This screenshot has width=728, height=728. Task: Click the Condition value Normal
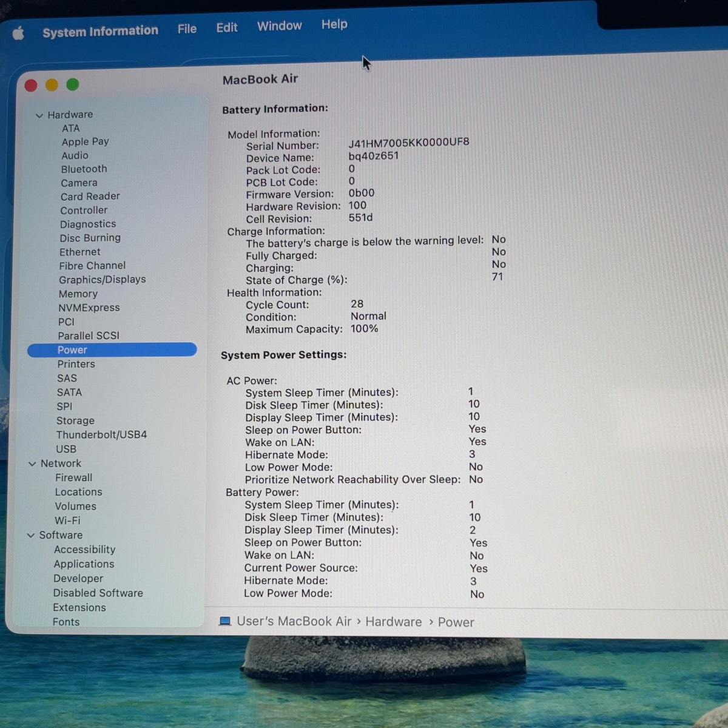pos(368,316)
